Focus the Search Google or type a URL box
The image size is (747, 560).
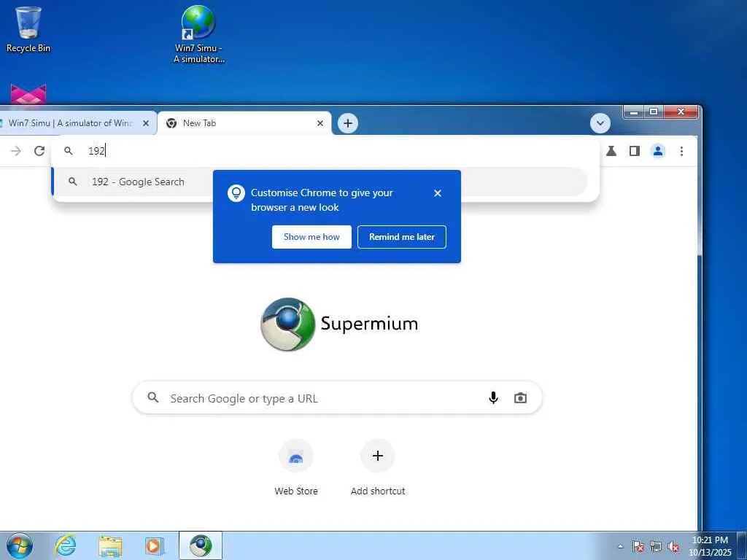point(337,397)
